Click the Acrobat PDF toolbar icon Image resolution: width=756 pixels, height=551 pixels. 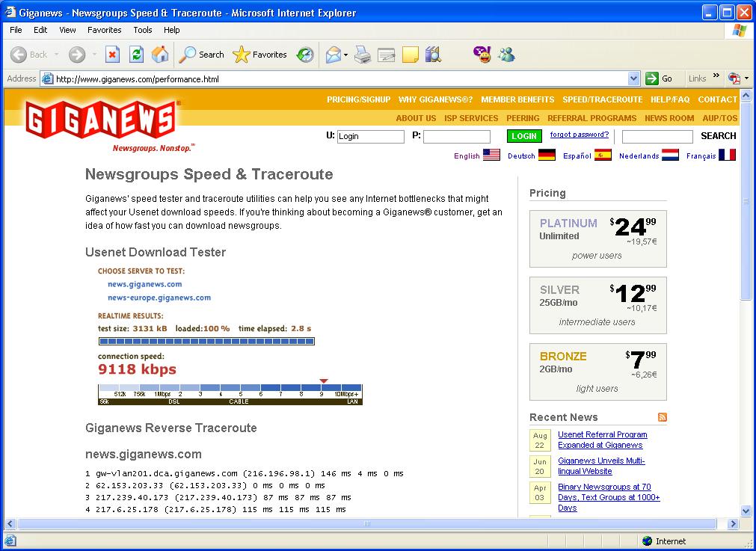734,78
